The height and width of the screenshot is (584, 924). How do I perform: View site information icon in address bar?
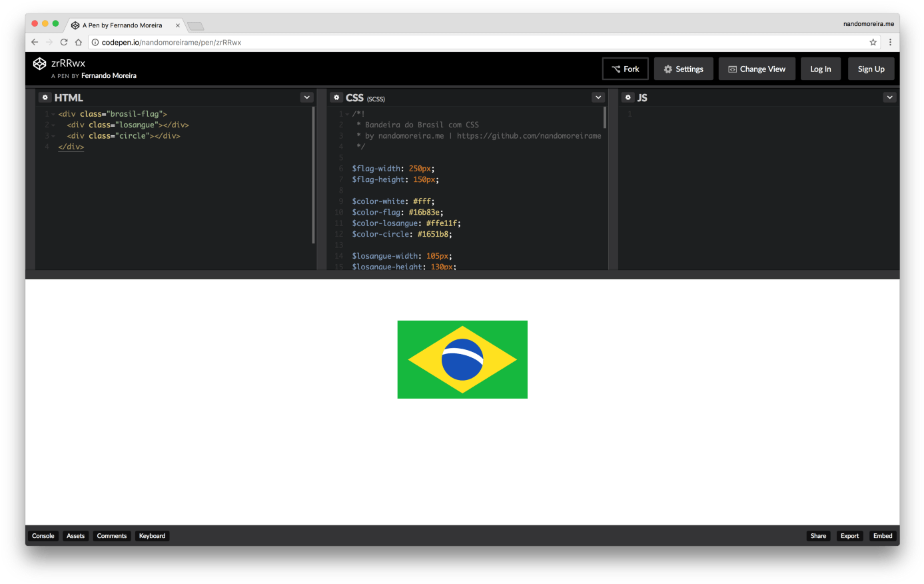(x=95, y=42)
